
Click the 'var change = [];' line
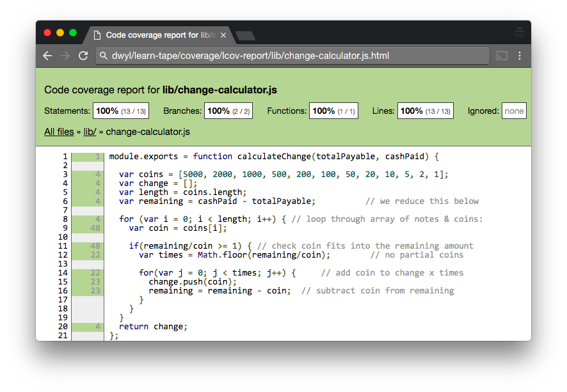(158, 184)
